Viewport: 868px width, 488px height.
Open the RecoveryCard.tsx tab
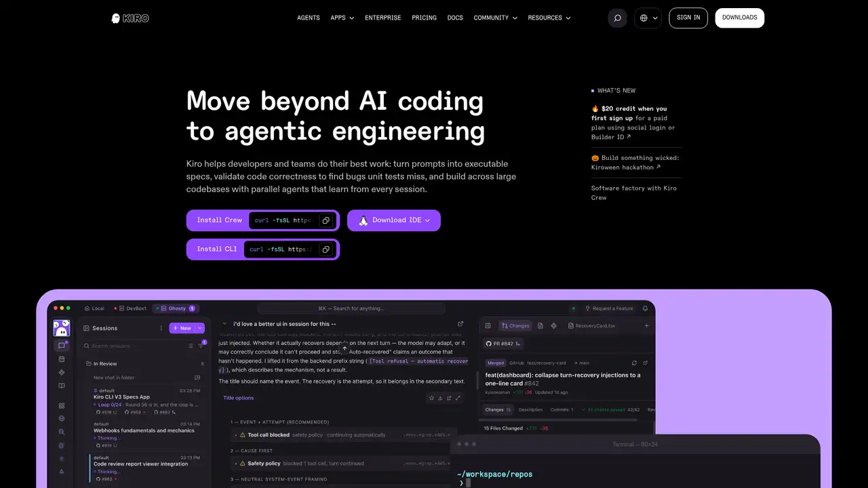click(x=590, y=326)
